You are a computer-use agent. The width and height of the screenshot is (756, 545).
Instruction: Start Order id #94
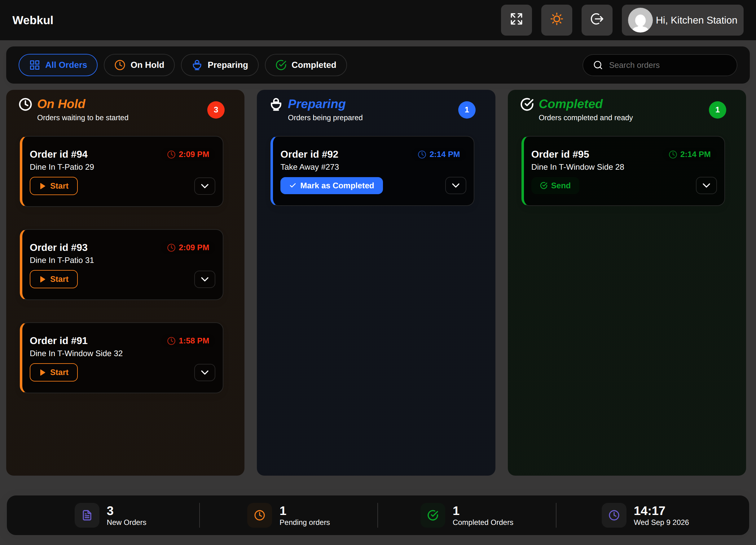(54, 186)
